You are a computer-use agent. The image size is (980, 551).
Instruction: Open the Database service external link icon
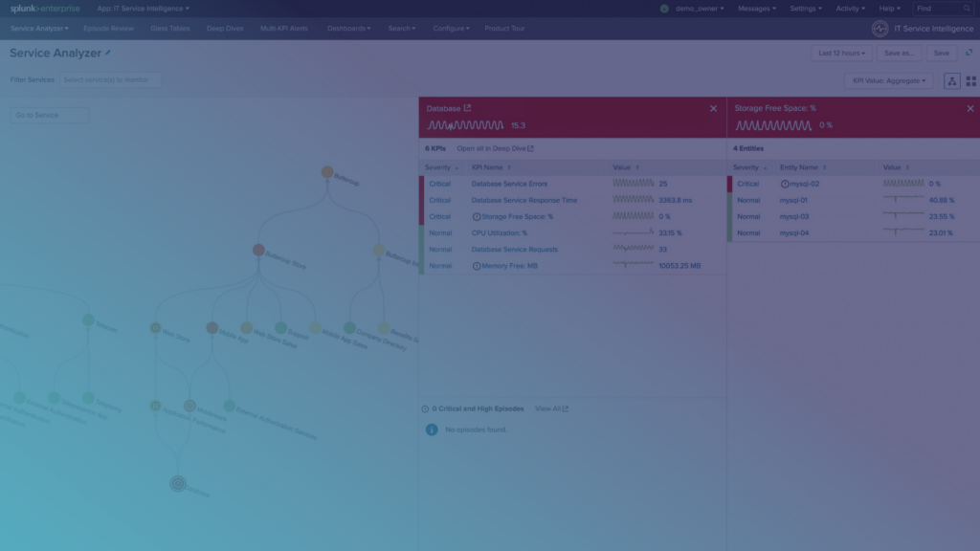pyautogui.click(x=467, y=108)
